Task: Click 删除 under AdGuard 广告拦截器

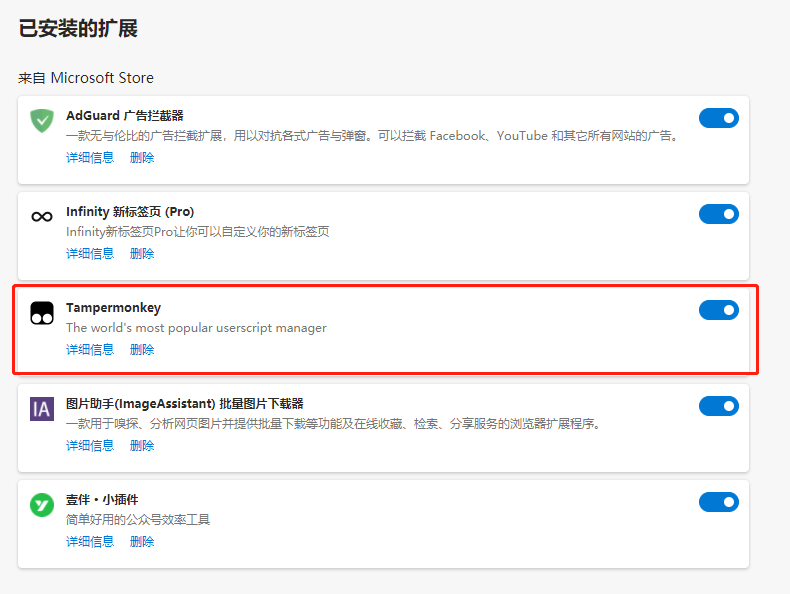Action: coord(142,158)
